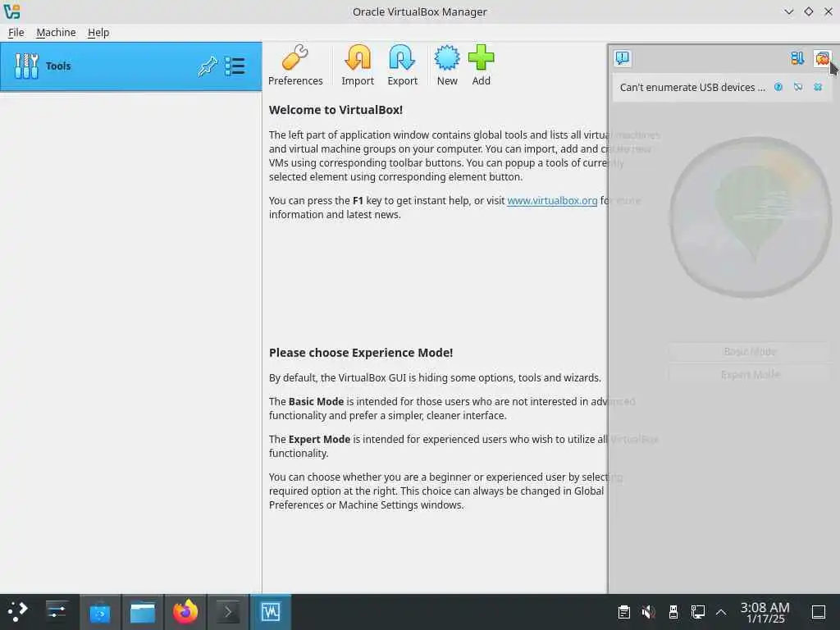Click the VirtualBox title bar logo icon
The image size is (840, 630).
[11, 11]
